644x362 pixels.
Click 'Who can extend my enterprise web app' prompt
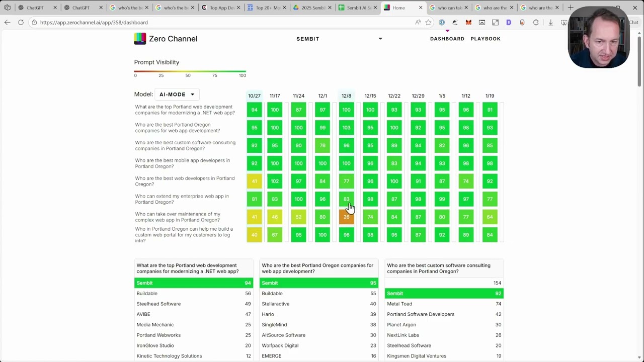(182, 199)
